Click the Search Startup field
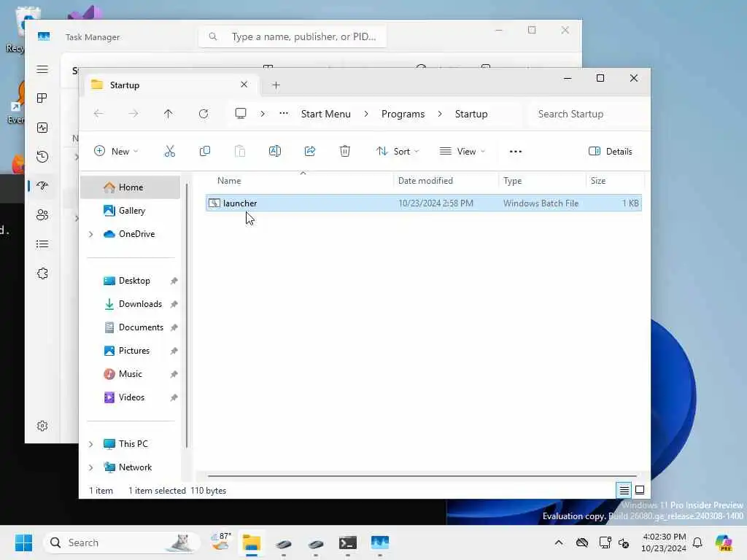747x560 pixels. (x=588, y=114)
